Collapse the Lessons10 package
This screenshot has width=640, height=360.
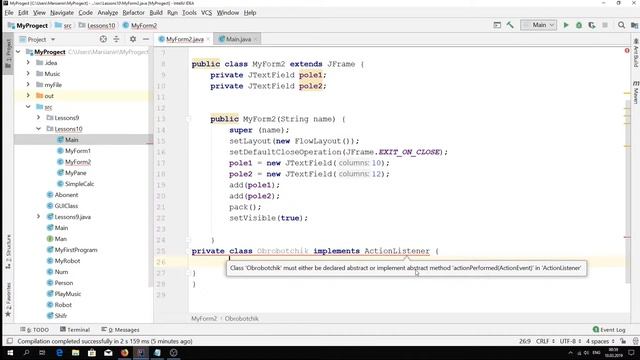38,129
